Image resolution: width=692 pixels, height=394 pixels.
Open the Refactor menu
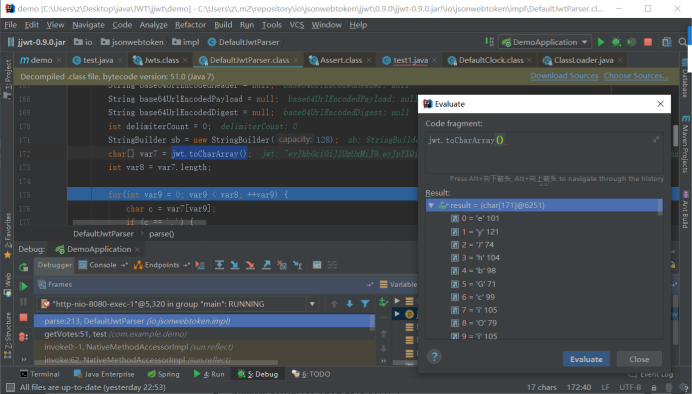(x=190, y=25)
